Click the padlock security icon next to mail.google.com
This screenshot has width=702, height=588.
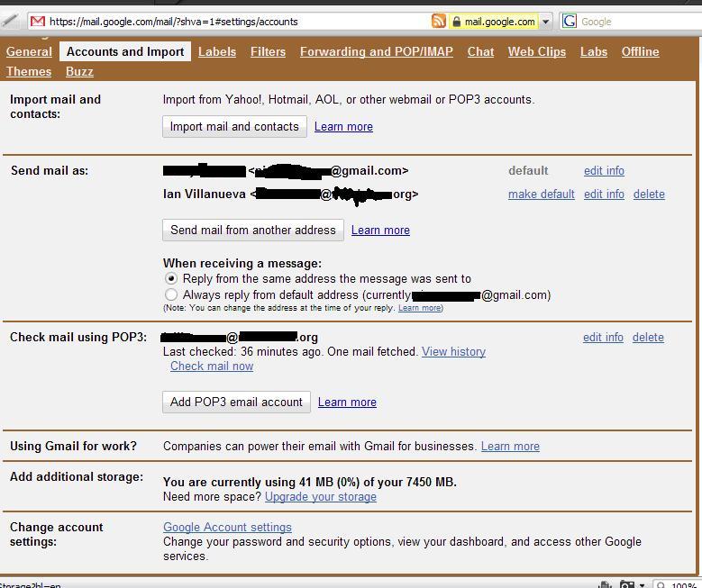456,22
